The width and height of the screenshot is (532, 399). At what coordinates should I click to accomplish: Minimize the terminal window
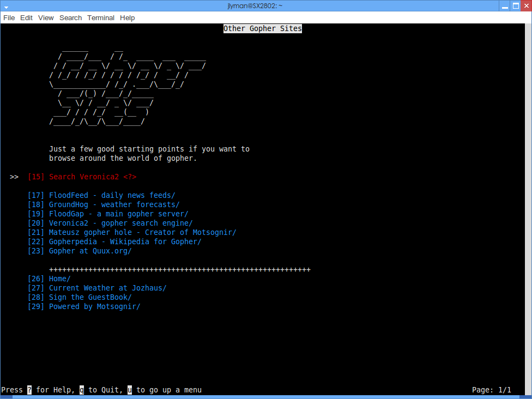[x=504, y=6]
